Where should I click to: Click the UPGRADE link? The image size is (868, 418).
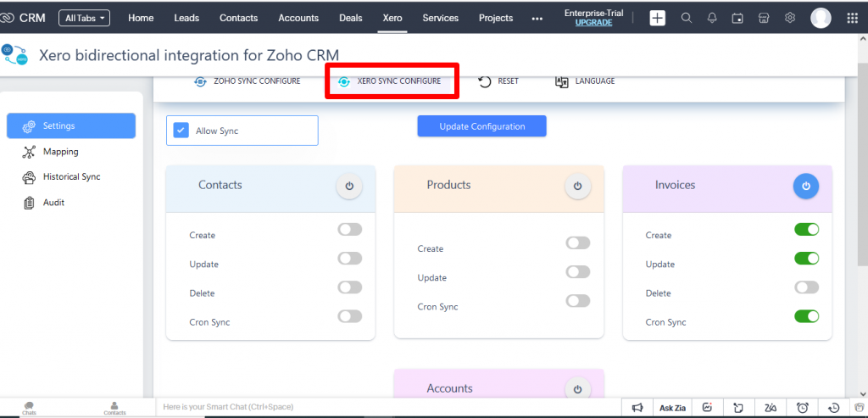click(593, 23)
